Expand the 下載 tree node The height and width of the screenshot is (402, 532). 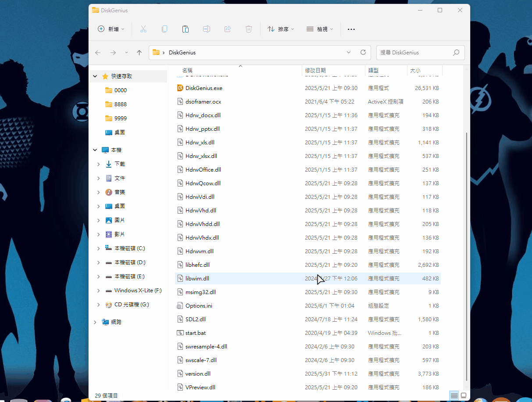point(99,164)
